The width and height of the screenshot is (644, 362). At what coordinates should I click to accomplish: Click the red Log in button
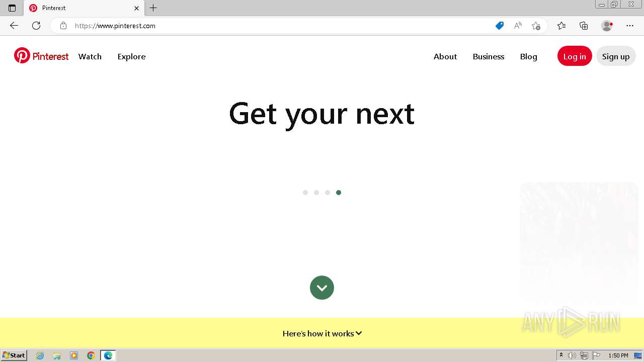tap(575, 56)
